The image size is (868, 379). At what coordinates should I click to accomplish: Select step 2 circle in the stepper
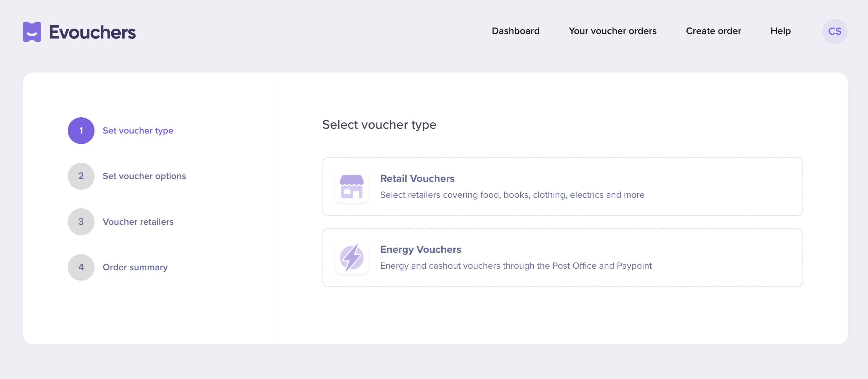(x=81, y=176)
